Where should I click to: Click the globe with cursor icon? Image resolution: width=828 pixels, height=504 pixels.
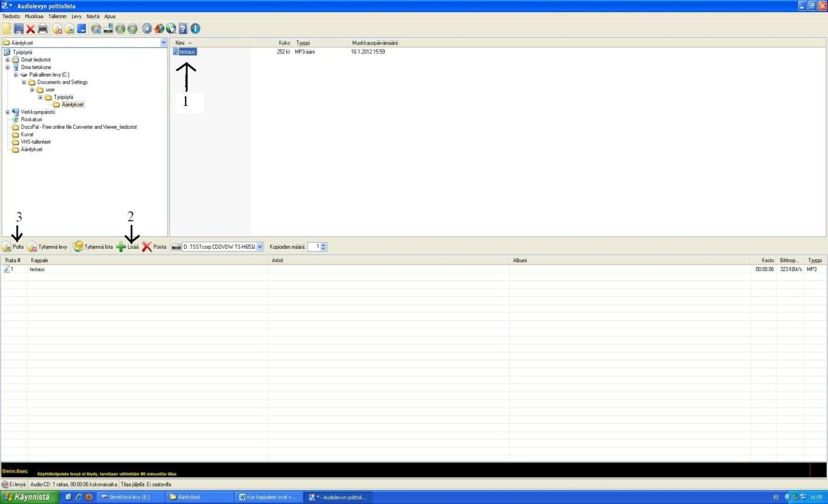click(x=171, y=29)
